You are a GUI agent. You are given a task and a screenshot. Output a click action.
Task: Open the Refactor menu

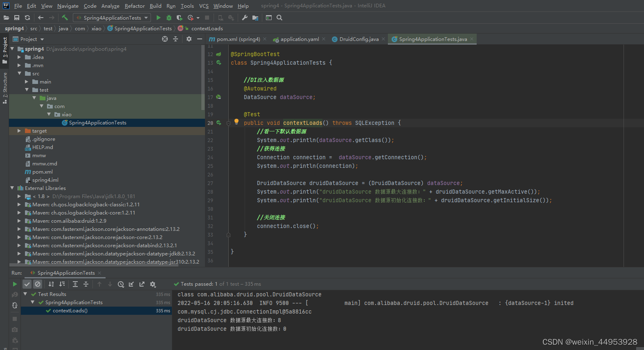pos(135,6)
